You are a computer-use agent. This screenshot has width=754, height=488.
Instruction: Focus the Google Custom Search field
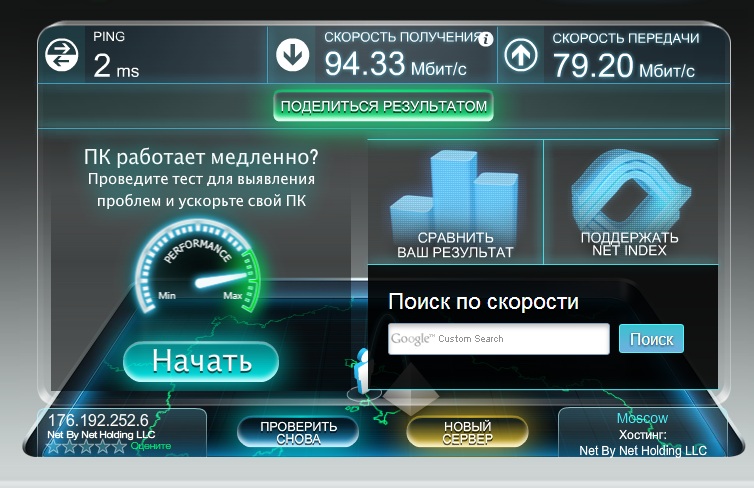(499, 339)
